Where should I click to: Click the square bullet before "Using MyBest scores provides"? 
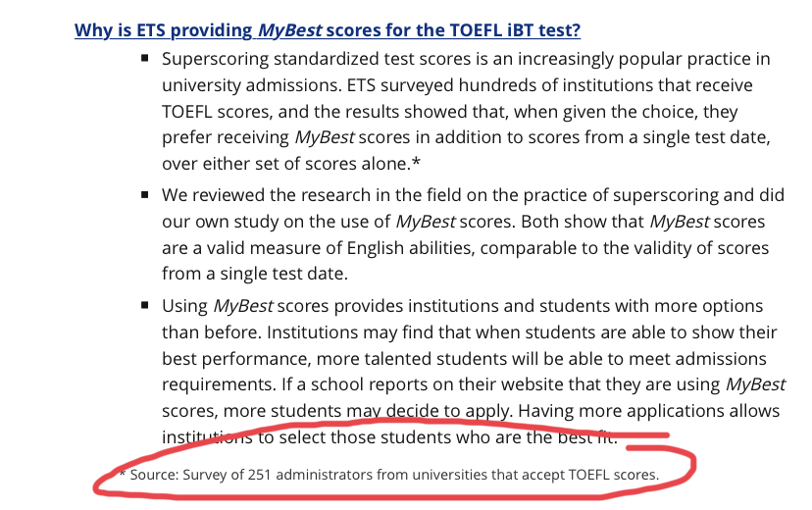[x=145, y=305]
